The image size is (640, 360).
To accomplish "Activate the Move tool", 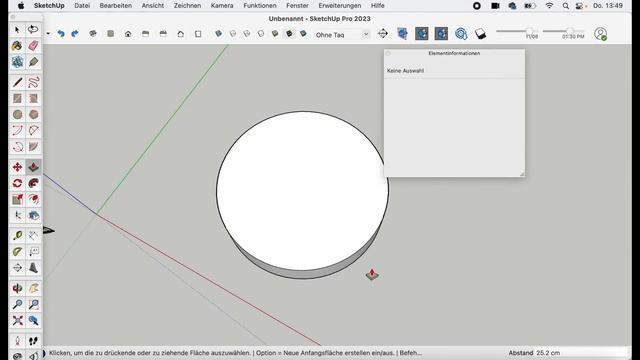I will 17,167.
